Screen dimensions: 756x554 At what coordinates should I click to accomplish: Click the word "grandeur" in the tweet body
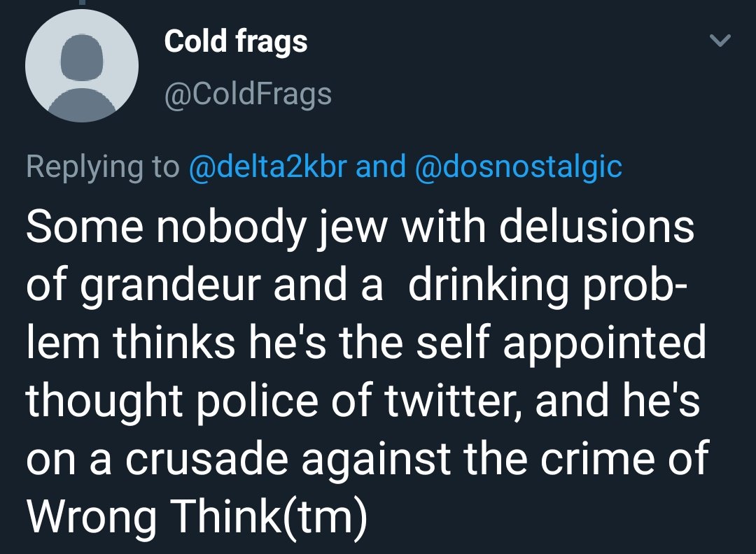(x=171, y=287)
